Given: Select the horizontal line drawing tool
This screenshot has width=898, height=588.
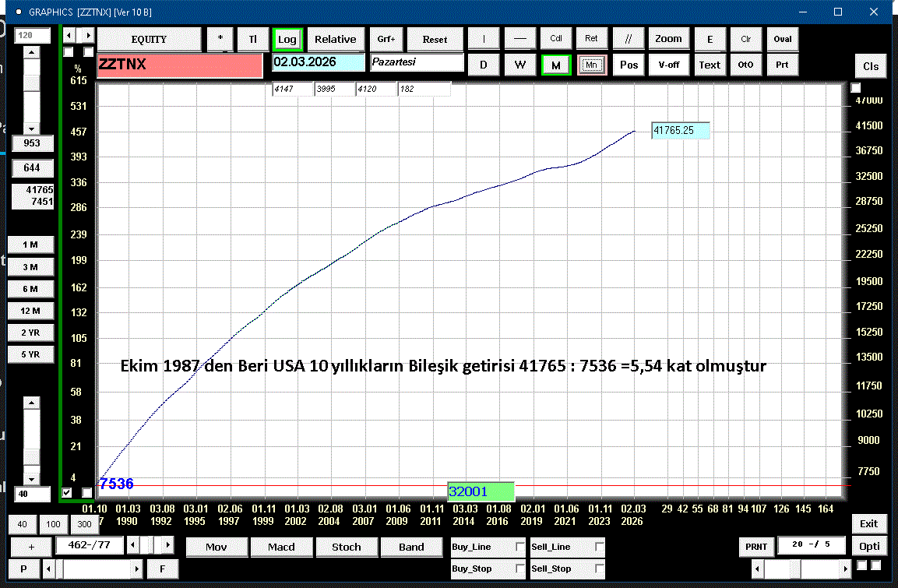Looking at the screenshot, I should 520,39.
